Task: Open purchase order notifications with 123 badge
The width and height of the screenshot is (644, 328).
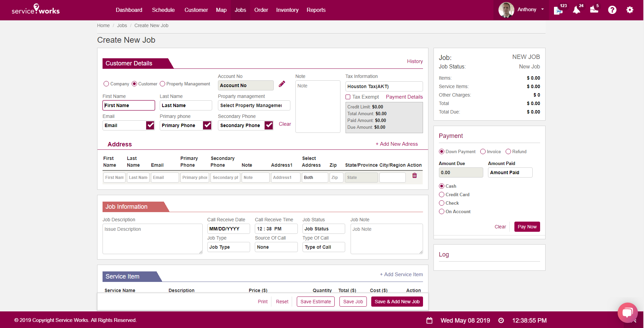Action: pyautogui.click(x=558, y=10)
